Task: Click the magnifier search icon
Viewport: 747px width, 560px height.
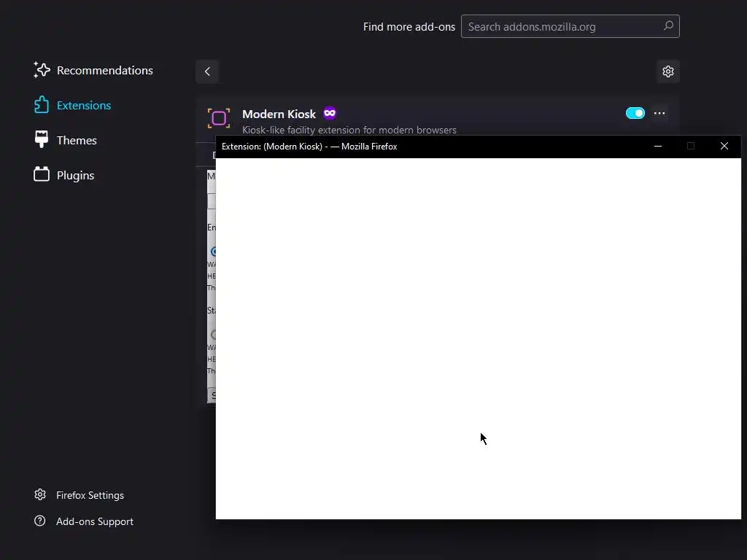Action: (x=668, y=26)
